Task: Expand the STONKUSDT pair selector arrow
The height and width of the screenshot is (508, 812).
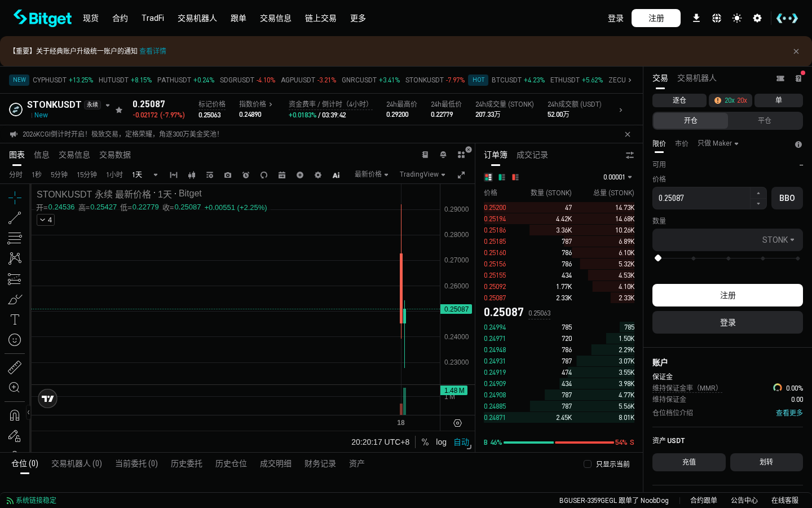Action: 108,105
